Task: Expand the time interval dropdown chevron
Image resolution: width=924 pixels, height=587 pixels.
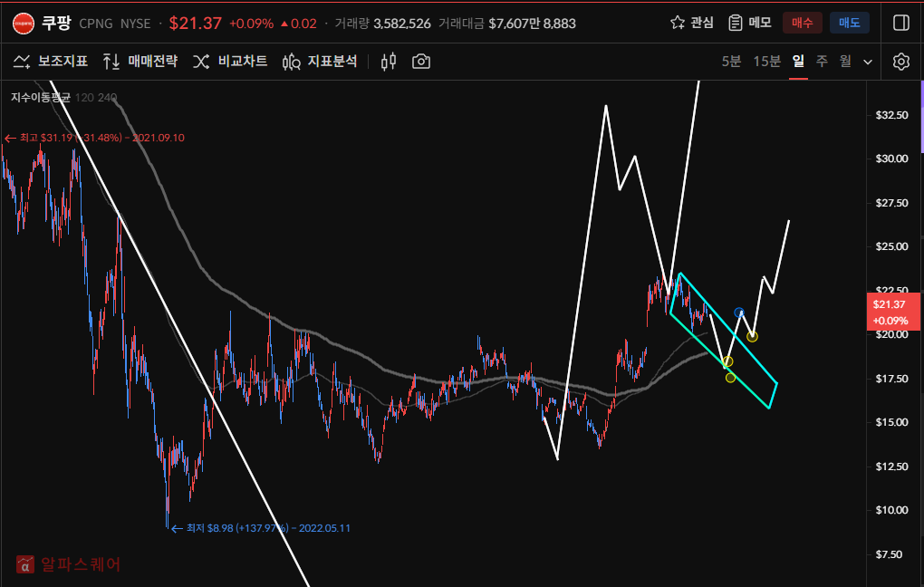Action: click(x=868, y=62)
